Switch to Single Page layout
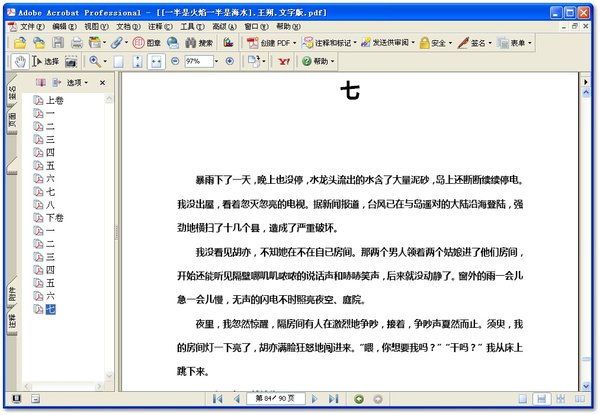The height and width of the screenshot is (415, 600). 523,399
